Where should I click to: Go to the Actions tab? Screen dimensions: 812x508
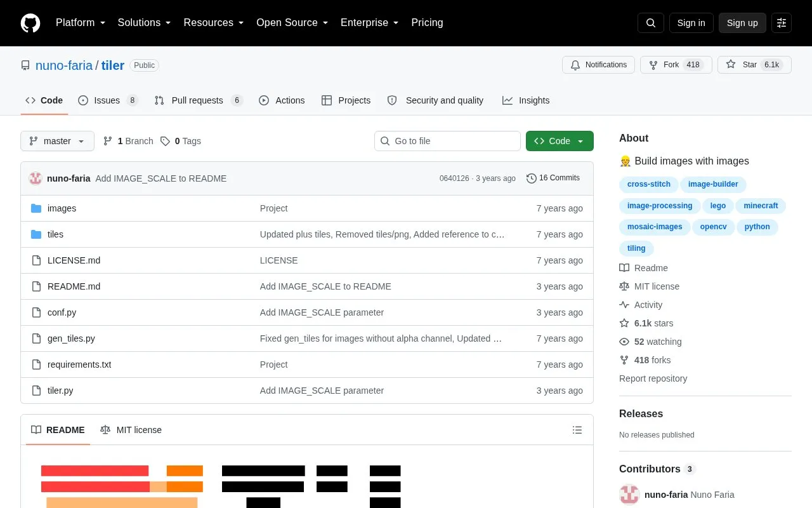tap(282, 100)
